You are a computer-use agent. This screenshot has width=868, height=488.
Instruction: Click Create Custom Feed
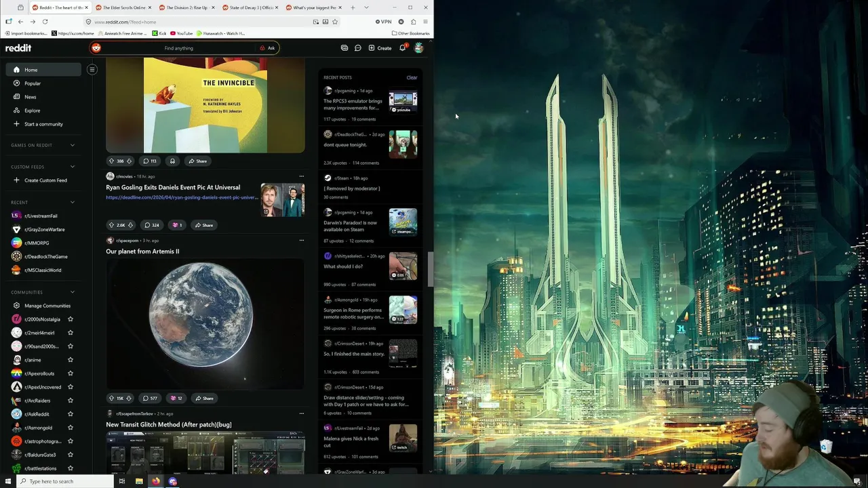coord(43,180)
